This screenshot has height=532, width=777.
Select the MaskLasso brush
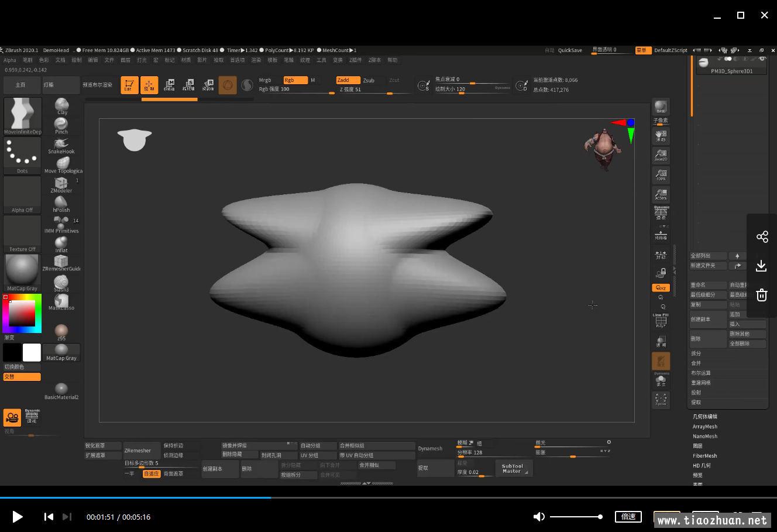coord(61,302)
